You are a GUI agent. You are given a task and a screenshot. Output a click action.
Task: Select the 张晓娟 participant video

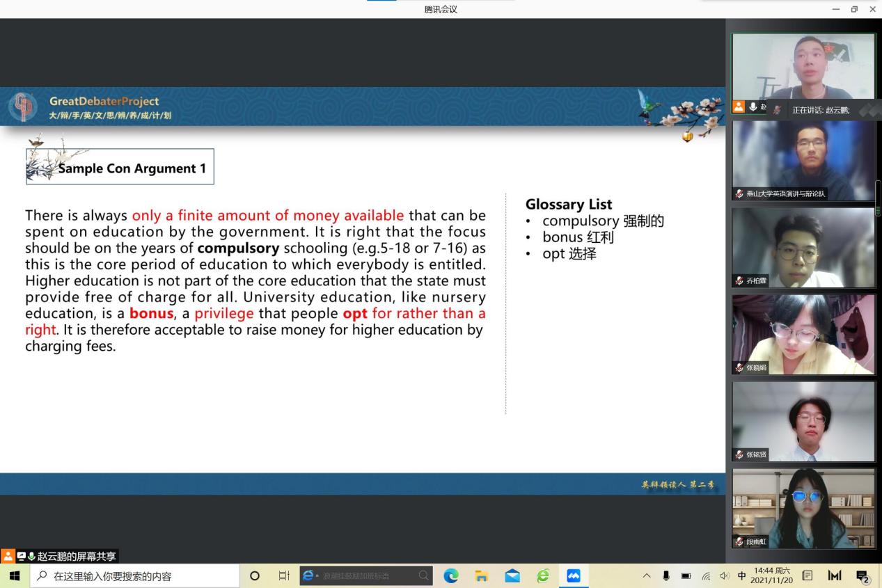point(803,335)
